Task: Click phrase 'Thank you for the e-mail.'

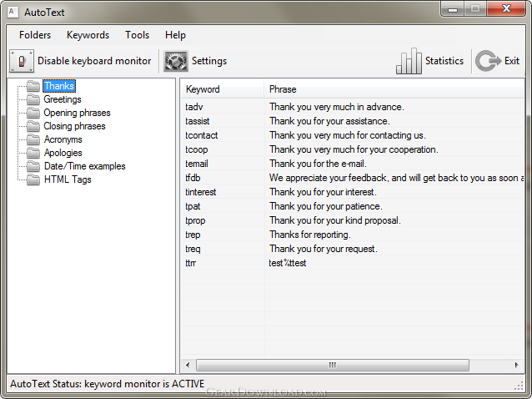Action: (x=318, y=164)
